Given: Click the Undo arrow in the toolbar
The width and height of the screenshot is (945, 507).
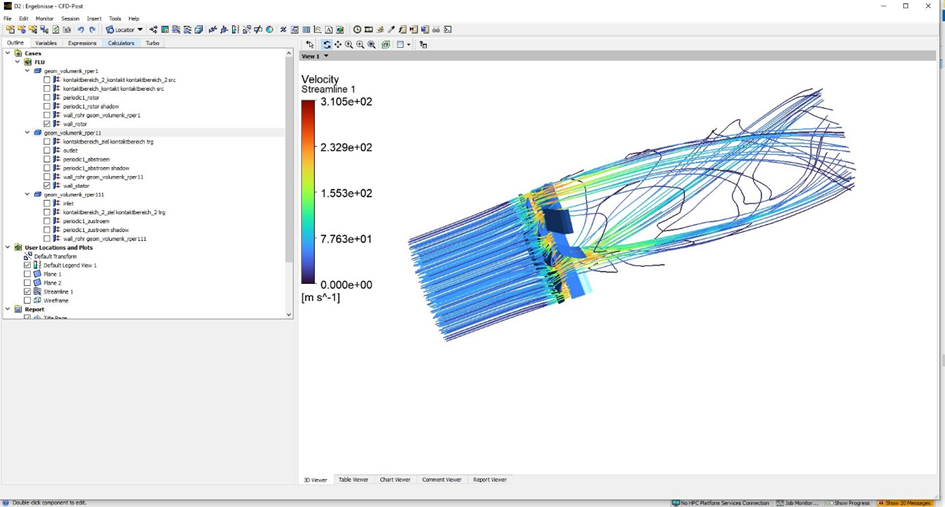Looking at the screenshot, I should pos(81,30).
